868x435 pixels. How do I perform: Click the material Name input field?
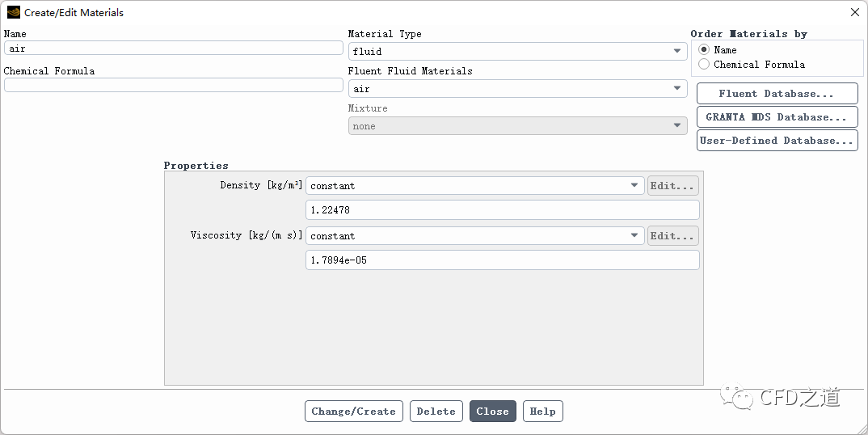[x=173, y=49]
